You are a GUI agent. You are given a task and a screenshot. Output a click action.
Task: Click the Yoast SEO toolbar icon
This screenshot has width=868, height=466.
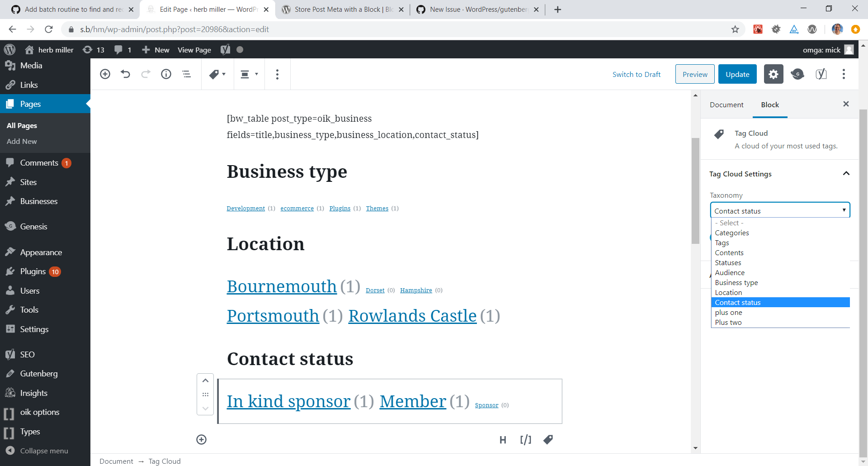tap(821, 74)
